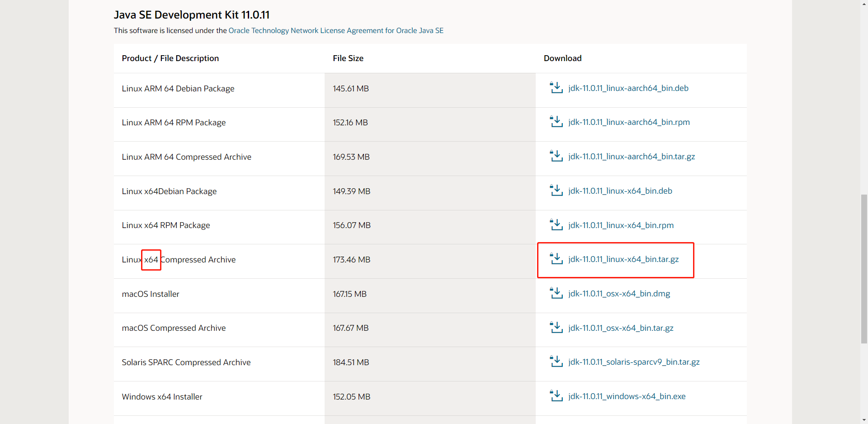Select Linux ARM 64 Compressed Archive text
The width and height of the screenshot is (868, 424).
pyautogui.click(x=186, y=157)
